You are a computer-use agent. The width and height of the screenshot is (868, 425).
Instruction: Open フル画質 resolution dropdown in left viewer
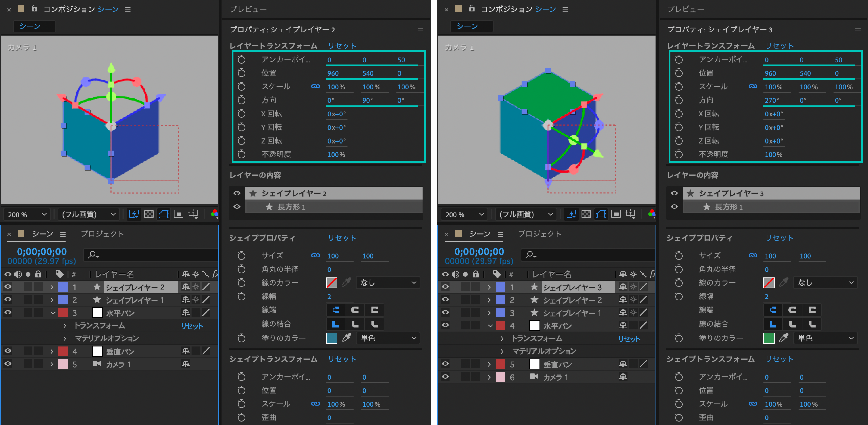click(x=88, y=214)
